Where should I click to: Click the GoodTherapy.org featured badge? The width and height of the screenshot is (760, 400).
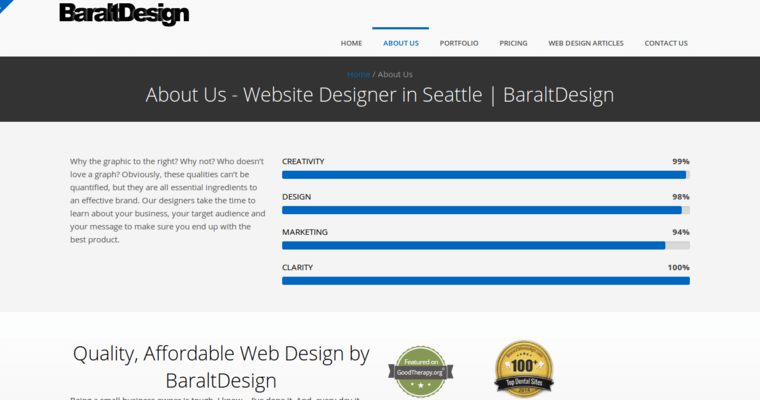click(420, 371)
